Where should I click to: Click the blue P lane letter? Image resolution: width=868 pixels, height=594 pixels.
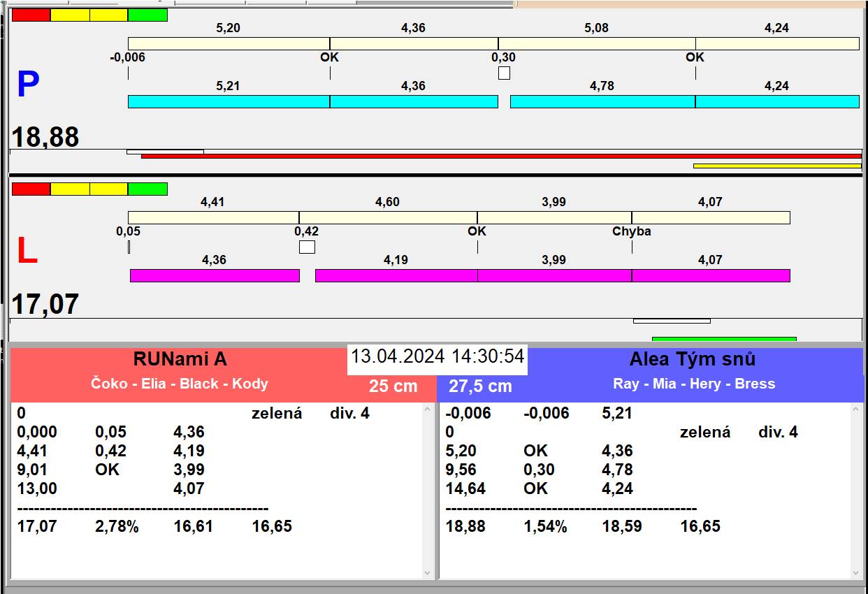pos(28,85)
